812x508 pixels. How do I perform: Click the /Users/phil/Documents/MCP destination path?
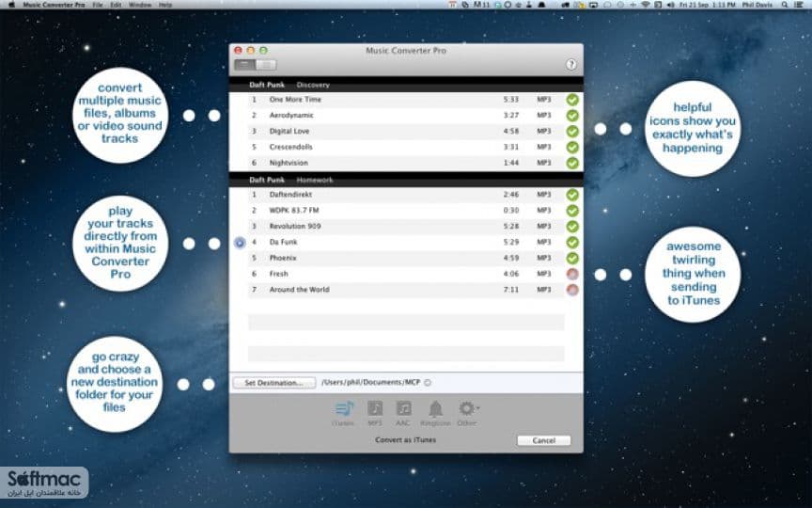point(371,382)
